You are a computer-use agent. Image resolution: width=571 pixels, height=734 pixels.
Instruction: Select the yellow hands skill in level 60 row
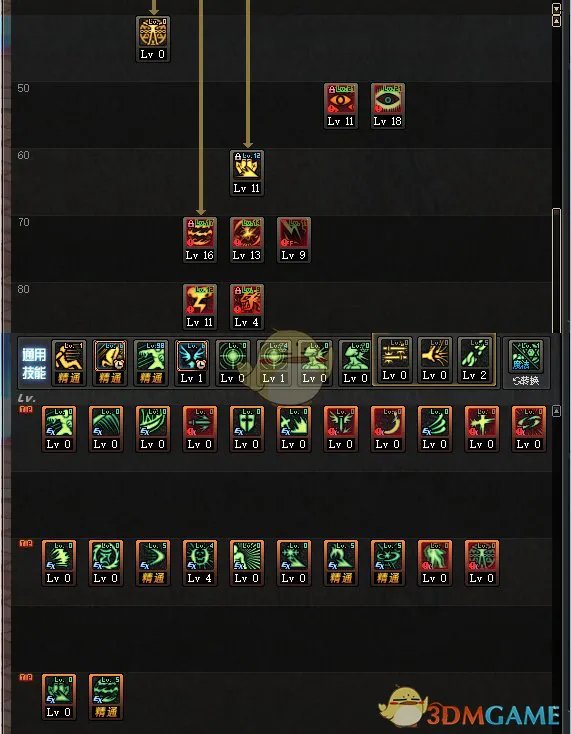247,173
